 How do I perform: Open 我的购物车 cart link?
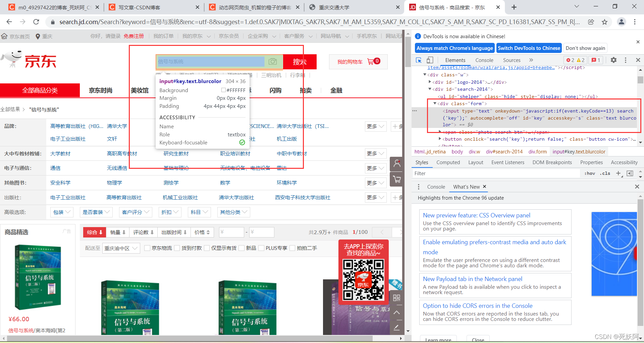[x=358, y=62]
